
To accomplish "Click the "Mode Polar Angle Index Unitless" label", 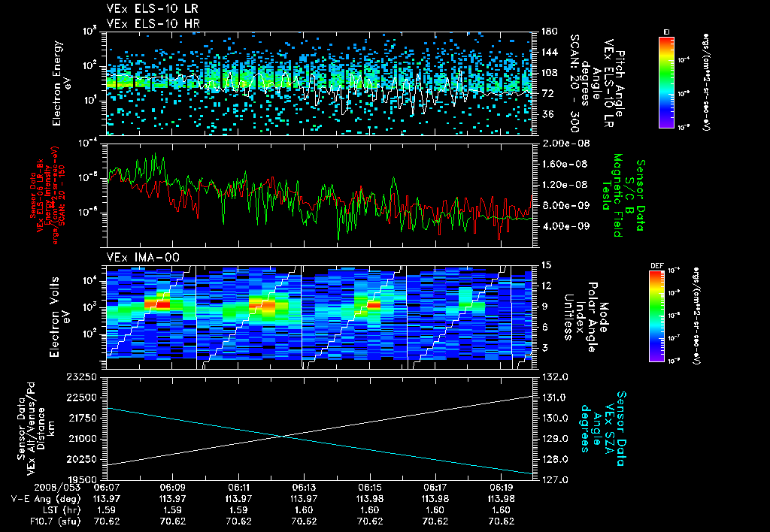I will [587, 318].
